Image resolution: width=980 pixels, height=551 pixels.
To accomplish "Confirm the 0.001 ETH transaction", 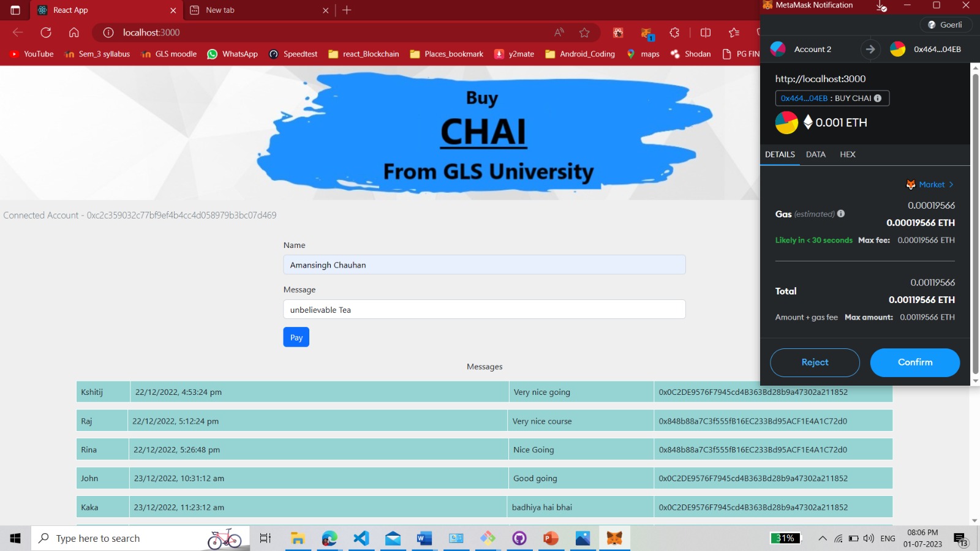I will 914,362.
